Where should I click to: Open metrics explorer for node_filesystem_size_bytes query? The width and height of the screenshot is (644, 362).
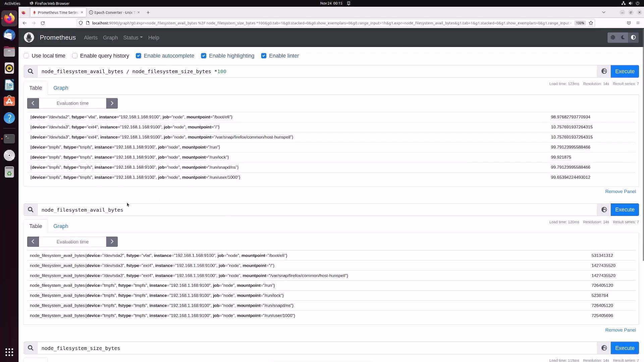point(604,348)
